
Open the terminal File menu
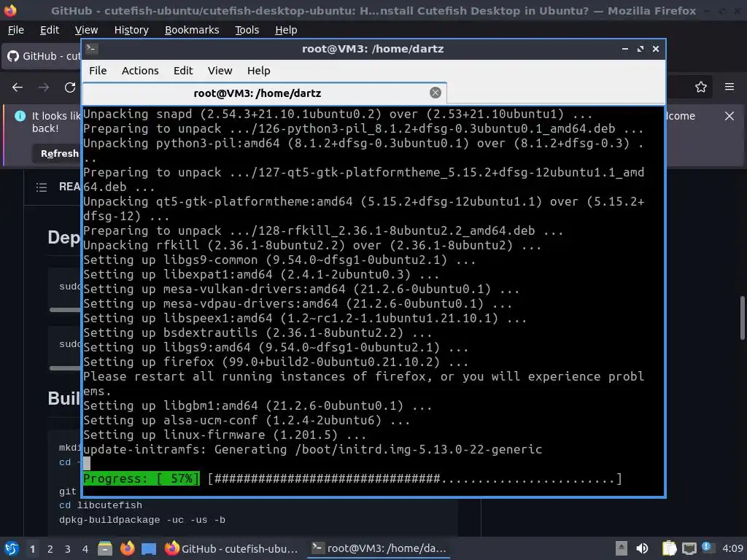coord(98,71)
